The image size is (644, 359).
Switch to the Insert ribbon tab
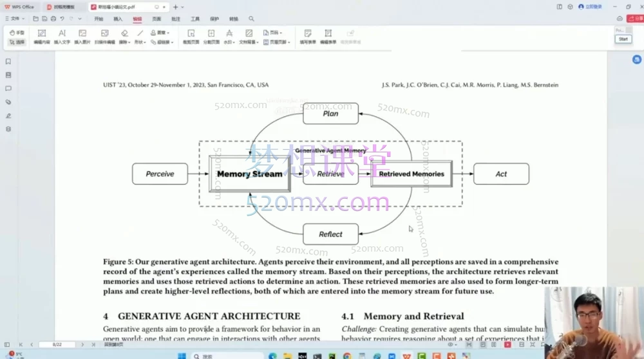pyautogui.click(x=118, y=19)
